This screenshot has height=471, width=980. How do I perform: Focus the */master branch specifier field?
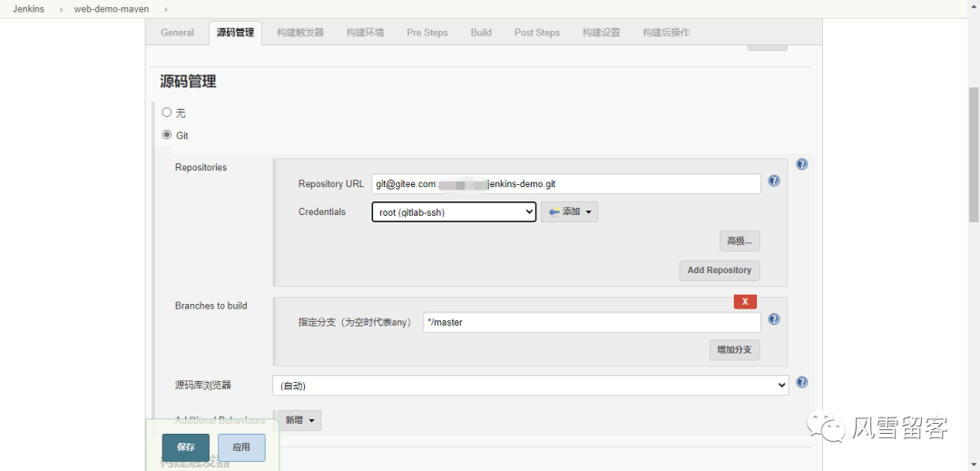point(592,322)
